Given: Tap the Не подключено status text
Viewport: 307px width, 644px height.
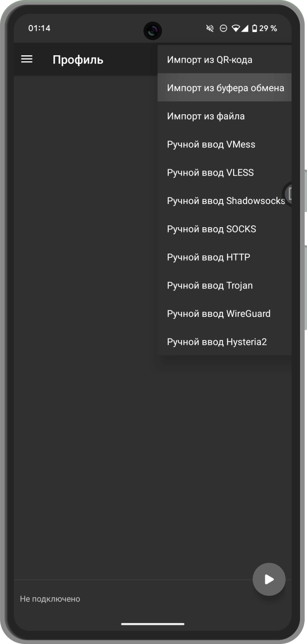Looking at the screenshot, I should click(50, 599).
